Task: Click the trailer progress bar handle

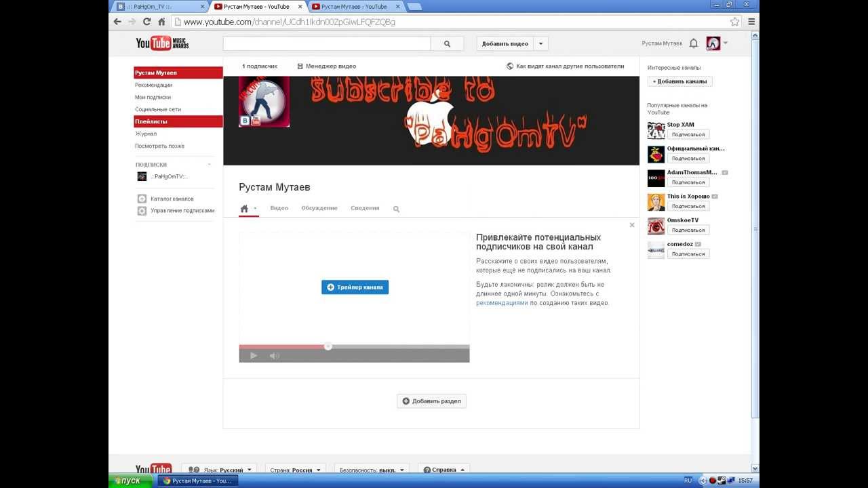Action: coord(328,346)
